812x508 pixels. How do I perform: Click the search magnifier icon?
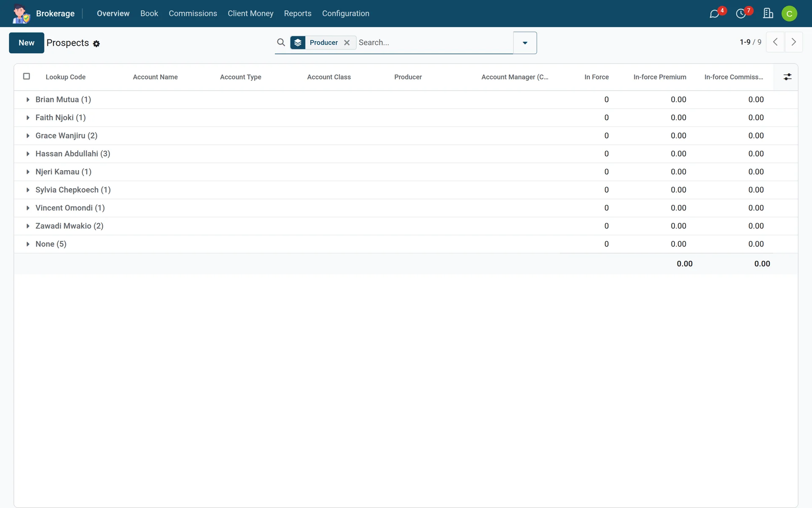[281, 42]
